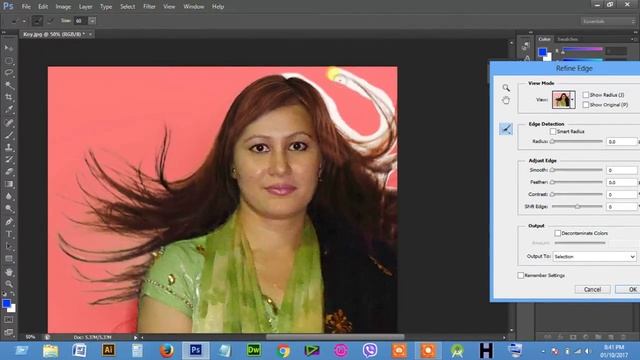Select the Healing Brush tool
640x360 pixels.
tap(9, 122)
